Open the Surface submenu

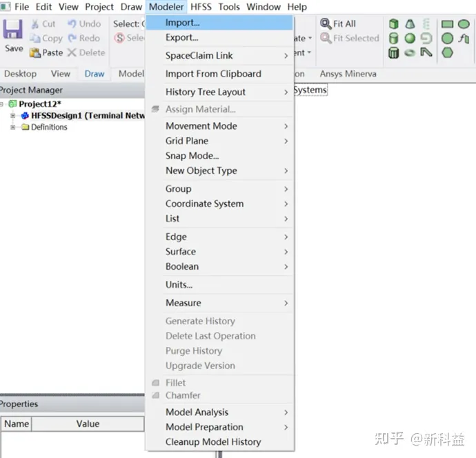220,252
